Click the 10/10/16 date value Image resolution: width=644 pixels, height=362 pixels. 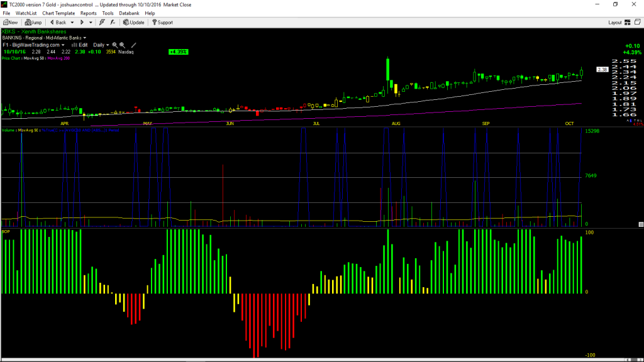point(14,52)
